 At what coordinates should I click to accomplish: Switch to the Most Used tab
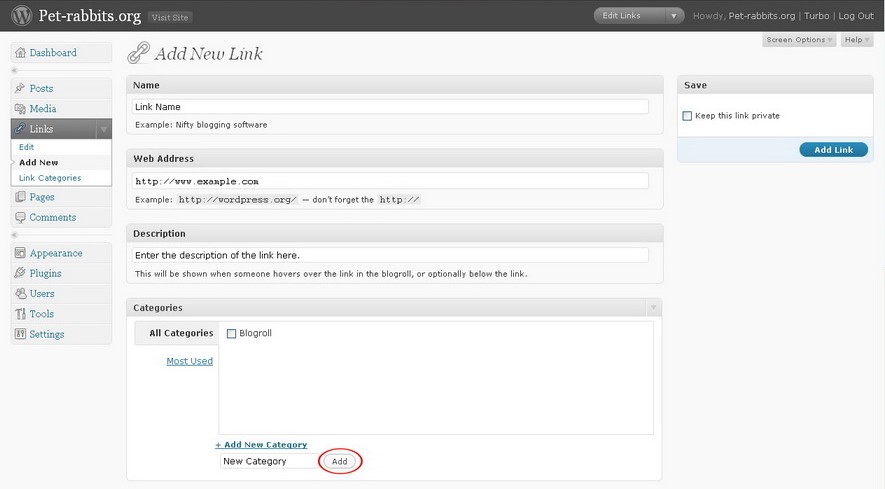(190, 361)
